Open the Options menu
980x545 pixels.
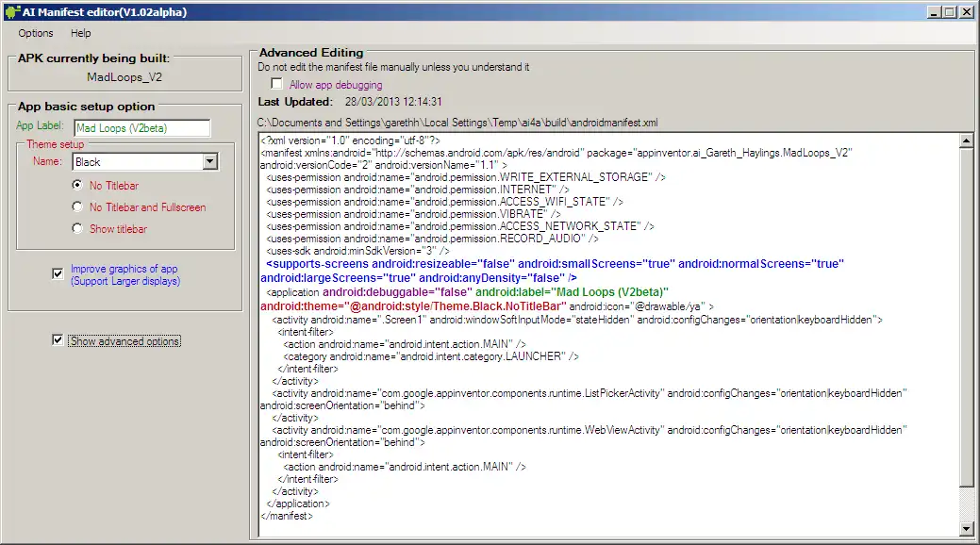[36, 33]
